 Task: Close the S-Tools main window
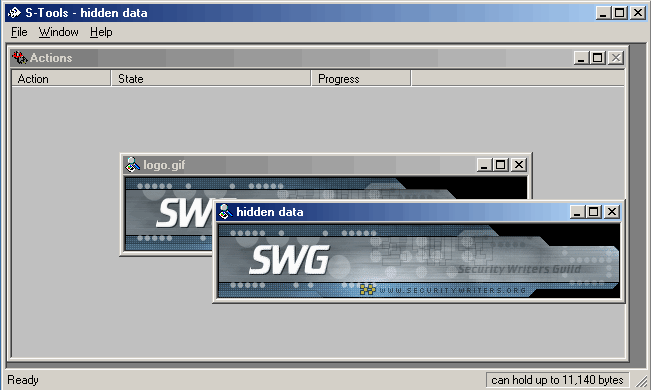tap(638, 13)
